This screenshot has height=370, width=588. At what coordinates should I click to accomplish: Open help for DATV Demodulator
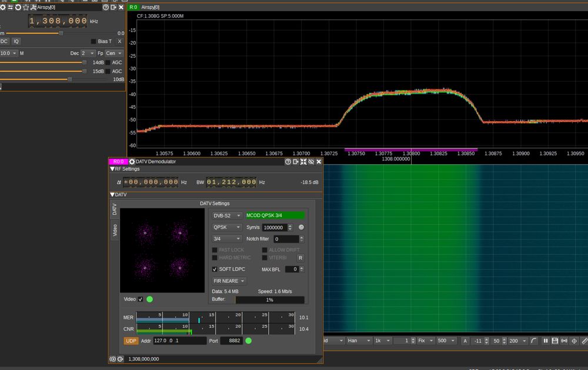pos(288,162)
